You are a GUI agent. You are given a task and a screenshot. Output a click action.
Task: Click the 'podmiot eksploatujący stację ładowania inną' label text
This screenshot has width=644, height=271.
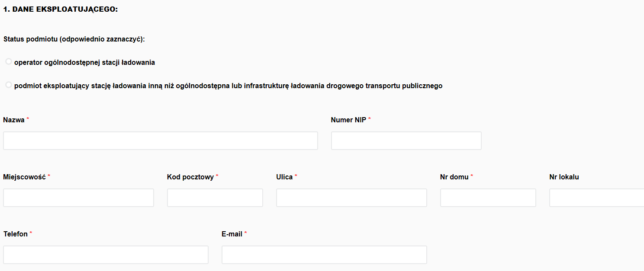(x=228, y=86)
